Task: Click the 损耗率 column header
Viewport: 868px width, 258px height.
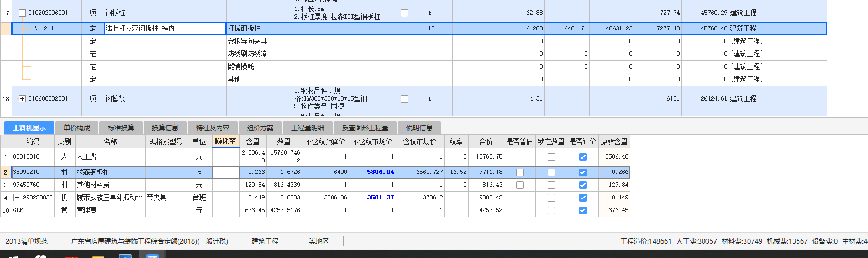Action: [x=225, y=141]
